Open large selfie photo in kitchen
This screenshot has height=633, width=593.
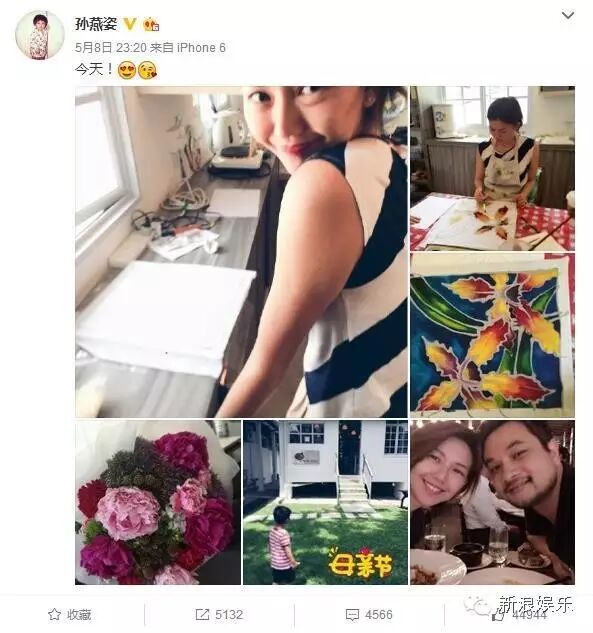point(241,252)
